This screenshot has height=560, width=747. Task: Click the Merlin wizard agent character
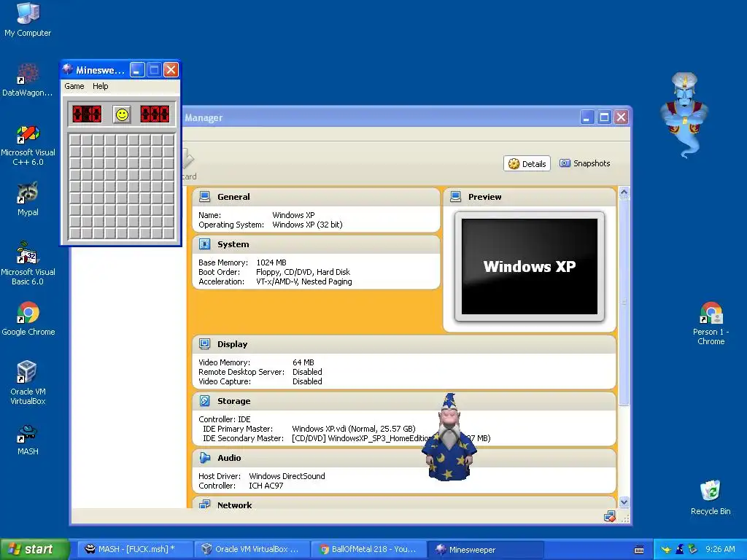pyautogui.click(x=449, y=437)
